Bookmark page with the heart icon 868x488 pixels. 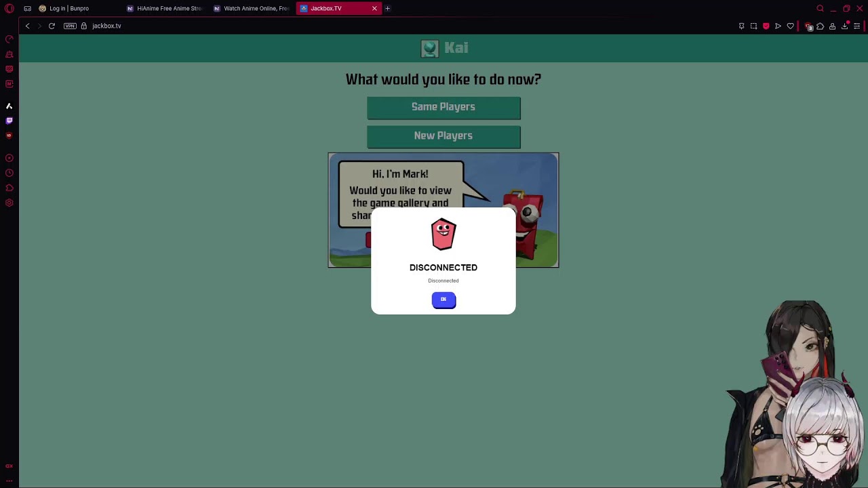[790, 26]
